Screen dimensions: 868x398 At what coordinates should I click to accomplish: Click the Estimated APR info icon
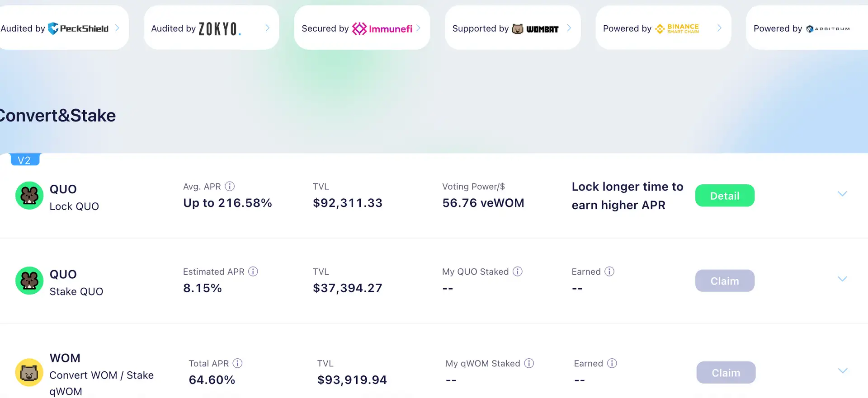point(253,272)
